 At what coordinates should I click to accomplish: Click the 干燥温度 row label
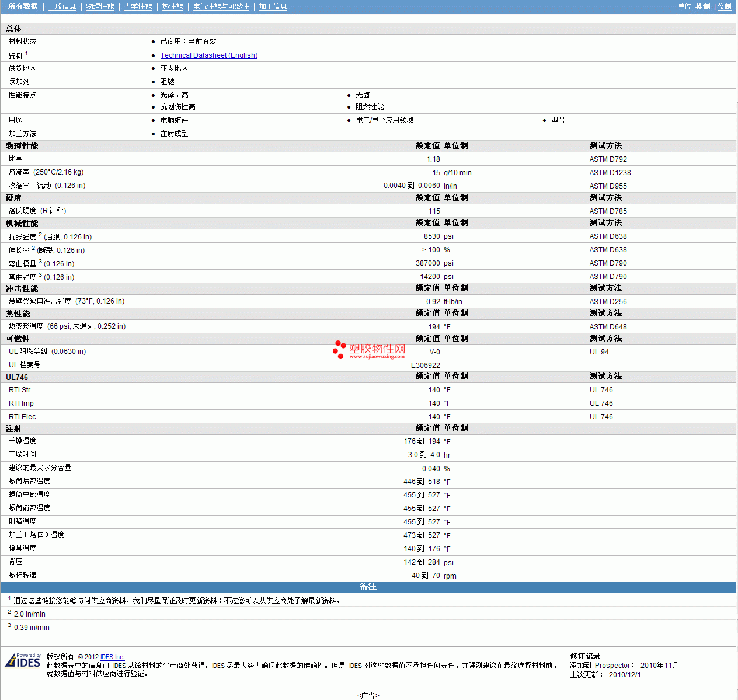(x=22, y=441)
